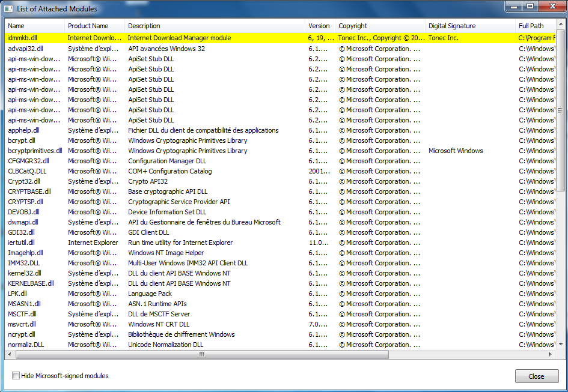The image size is (568, 392).
Task: Click 'Base cryptographic API DLL' description
Action: pyautogui.click(x=168, y=191)
